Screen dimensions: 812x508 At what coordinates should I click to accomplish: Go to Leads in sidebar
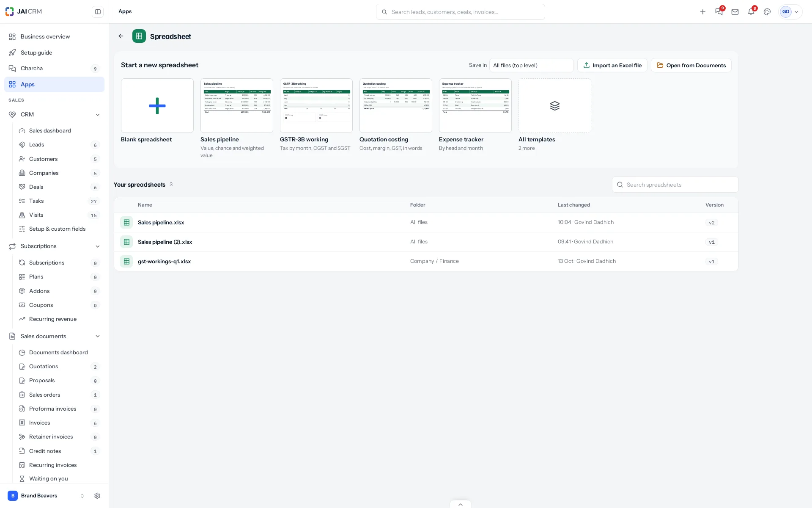(58, 145)
